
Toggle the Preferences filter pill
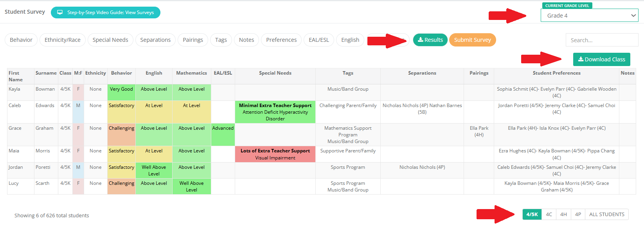(281, 40)
